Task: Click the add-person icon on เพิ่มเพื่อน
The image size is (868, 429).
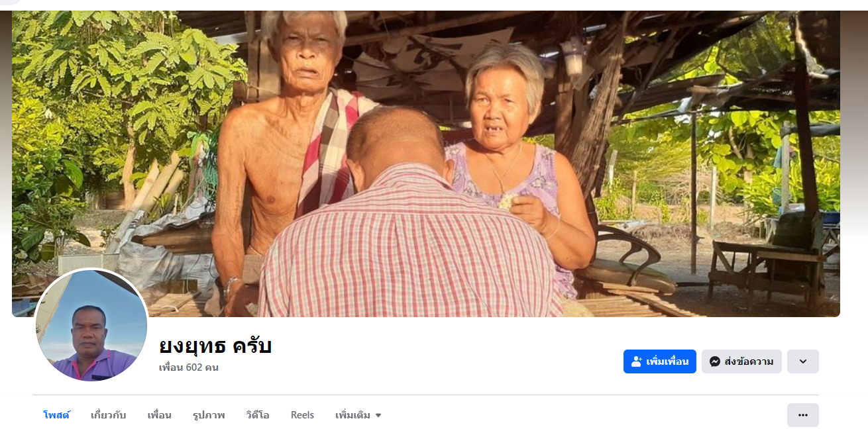Action: (637, 361)
